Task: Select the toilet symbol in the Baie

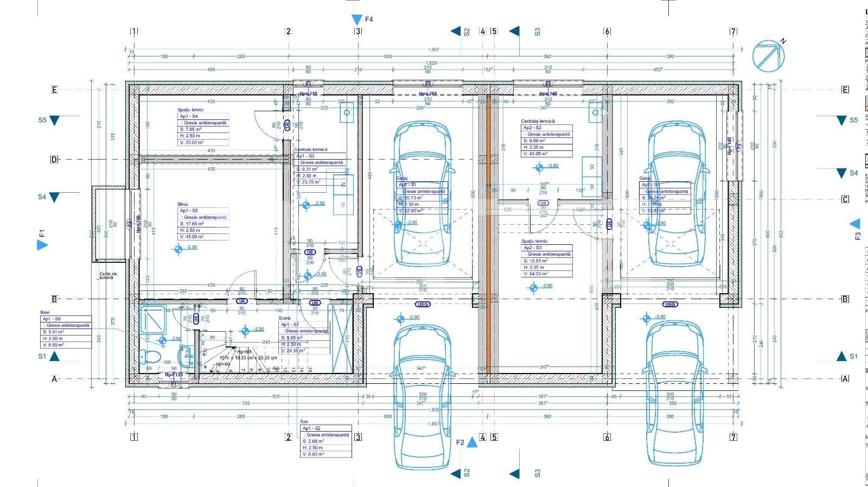Action: coord(149,357)
